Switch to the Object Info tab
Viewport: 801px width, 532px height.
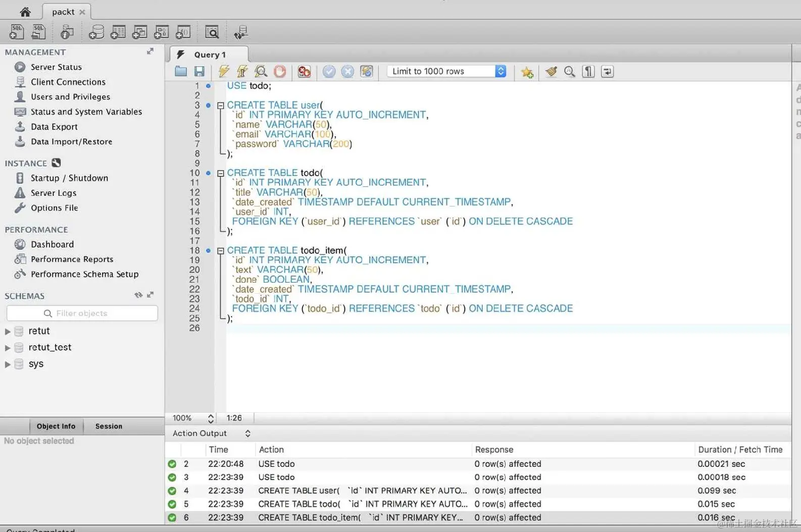click(x=56, y=426)
